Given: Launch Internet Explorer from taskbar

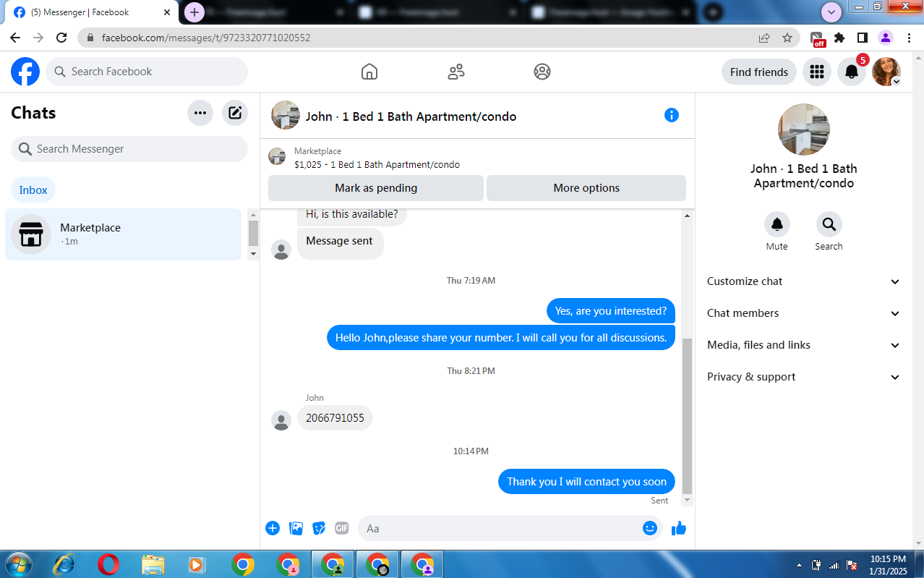Looking at the screenshot, I should pos(64,564).
